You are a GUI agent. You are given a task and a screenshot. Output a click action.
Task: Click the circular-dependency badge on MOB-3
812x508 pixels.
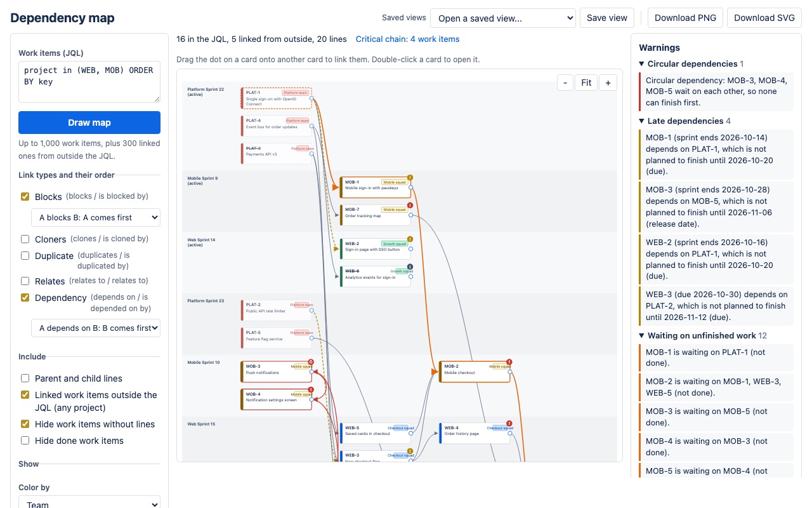311,362
